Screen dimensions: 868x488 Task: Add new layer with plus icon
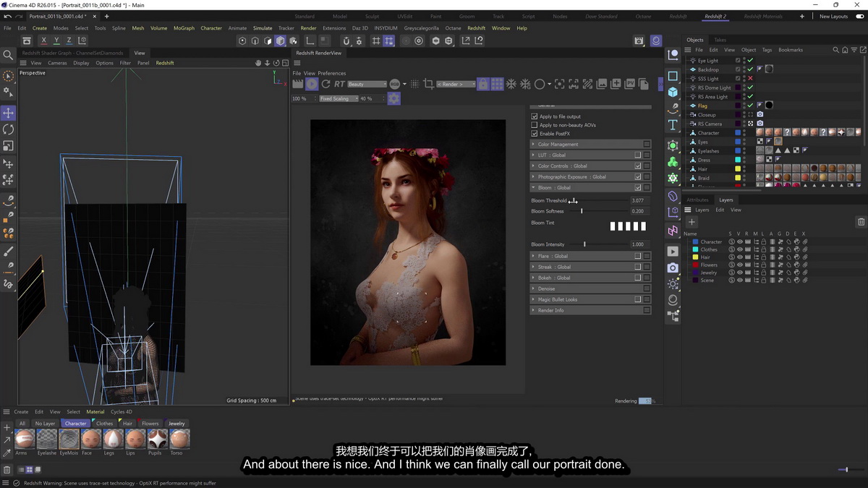pyautogui.click(x=692, y=222)
